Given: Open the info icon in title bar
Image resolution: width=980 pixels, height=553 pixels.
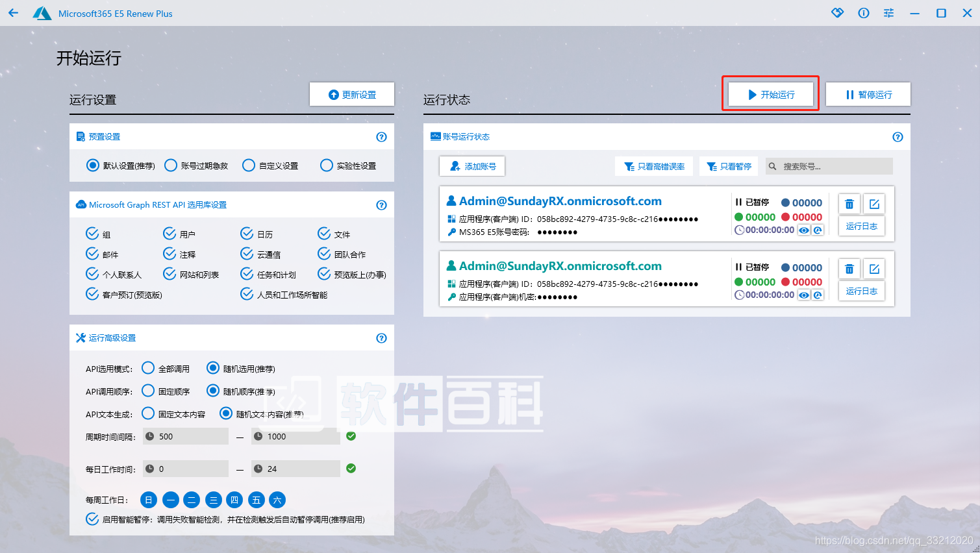Looking at the screenshot, I should (x=863, y=13).
